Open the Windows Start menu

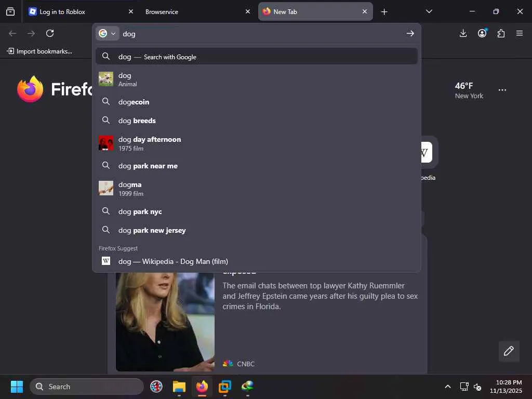click(x=17, y=387)
